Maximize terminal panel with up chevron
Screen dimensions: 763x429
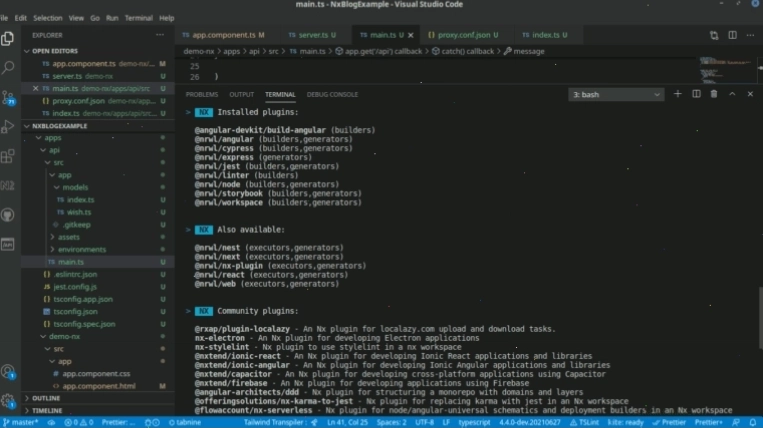click(x=732, y=94)
